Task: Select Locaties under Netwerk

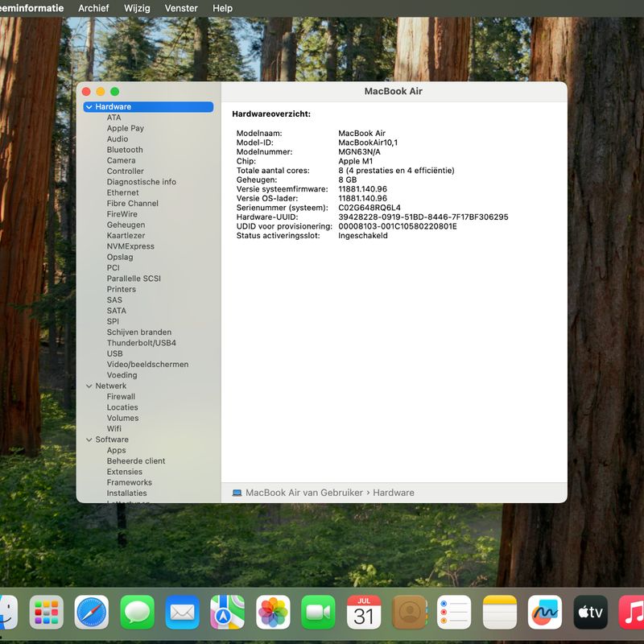Action: 122,407
